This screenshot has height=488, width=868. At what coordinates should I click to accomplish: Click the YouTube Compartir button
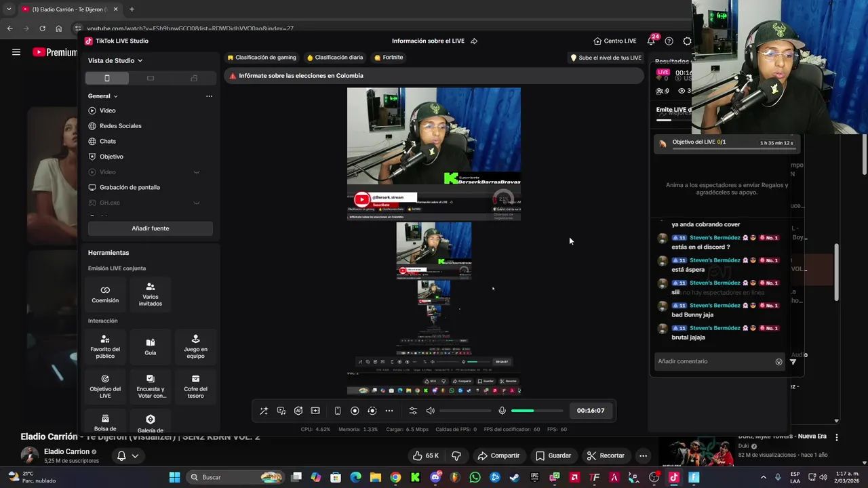pyautogui.click(x=498, y=455)
